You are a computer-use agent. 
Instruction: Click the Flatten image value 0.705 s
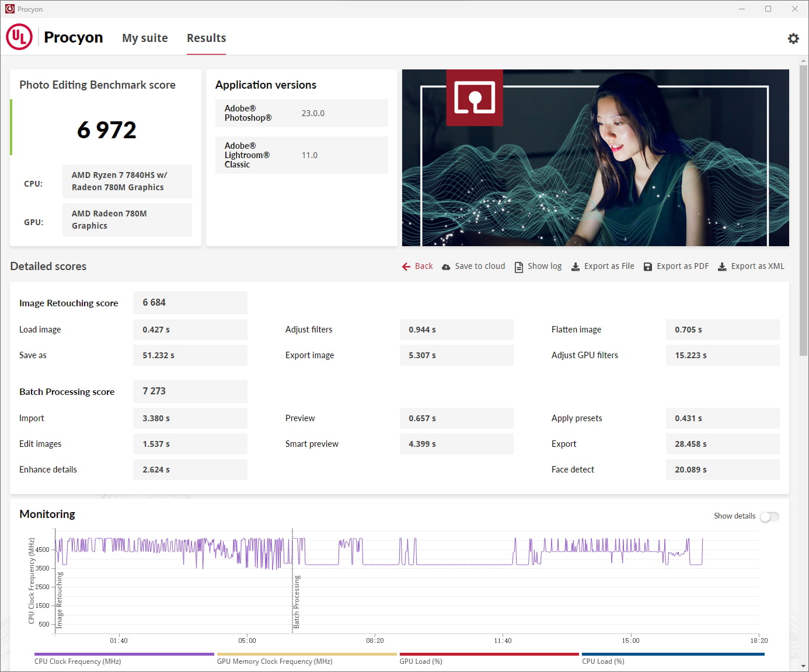(x=723, y=330)
